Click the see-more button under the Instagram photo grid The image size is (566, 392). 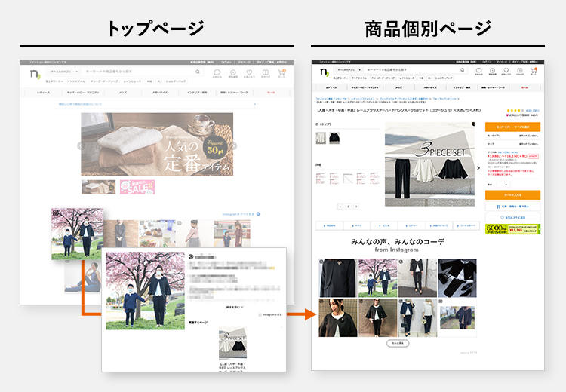399,343
